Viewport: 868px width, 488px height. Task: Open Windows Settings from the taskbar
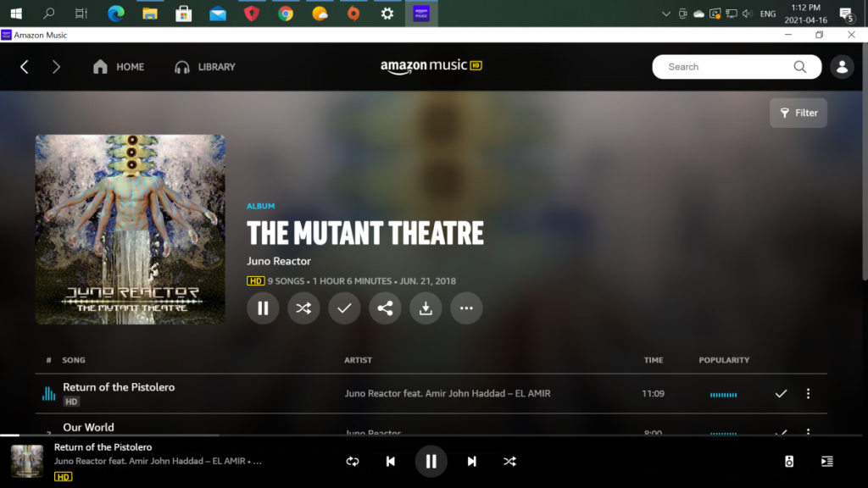click(x=387, y=14)
